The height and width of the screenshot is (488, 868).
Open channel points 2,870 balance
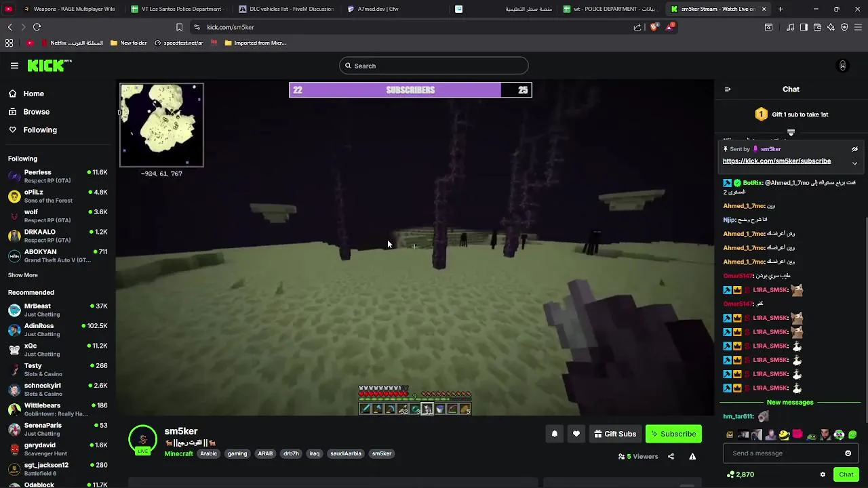[740, 474]
